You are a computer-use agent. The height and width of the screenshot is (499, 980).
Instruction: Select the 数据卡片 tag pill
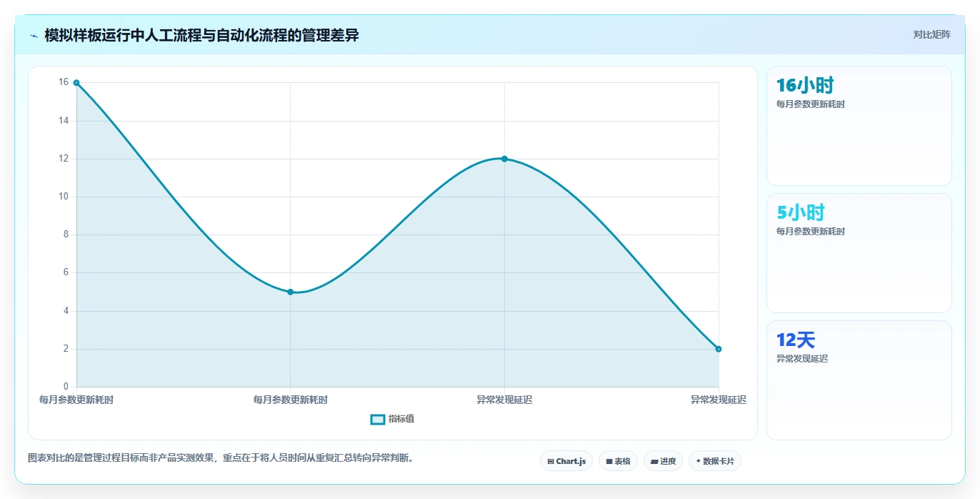point(715,461)
